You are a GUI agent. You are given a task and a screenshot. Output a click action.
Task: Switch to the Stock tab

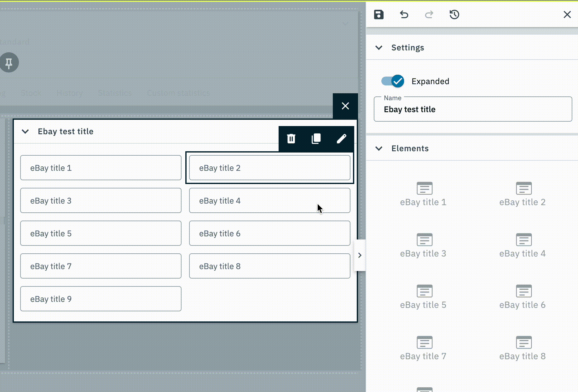[x=31, y=93]
